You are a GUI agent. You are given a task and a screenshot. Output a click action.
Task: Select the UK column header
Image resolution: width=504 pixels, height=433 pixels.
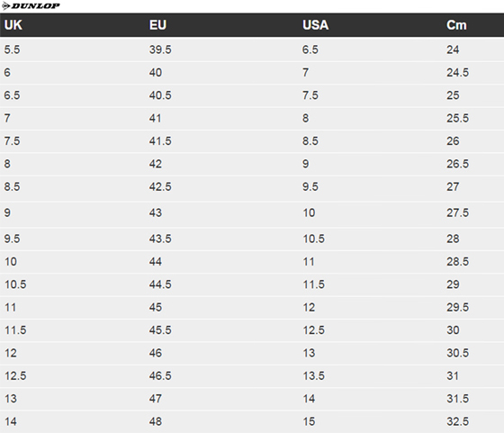13,25
